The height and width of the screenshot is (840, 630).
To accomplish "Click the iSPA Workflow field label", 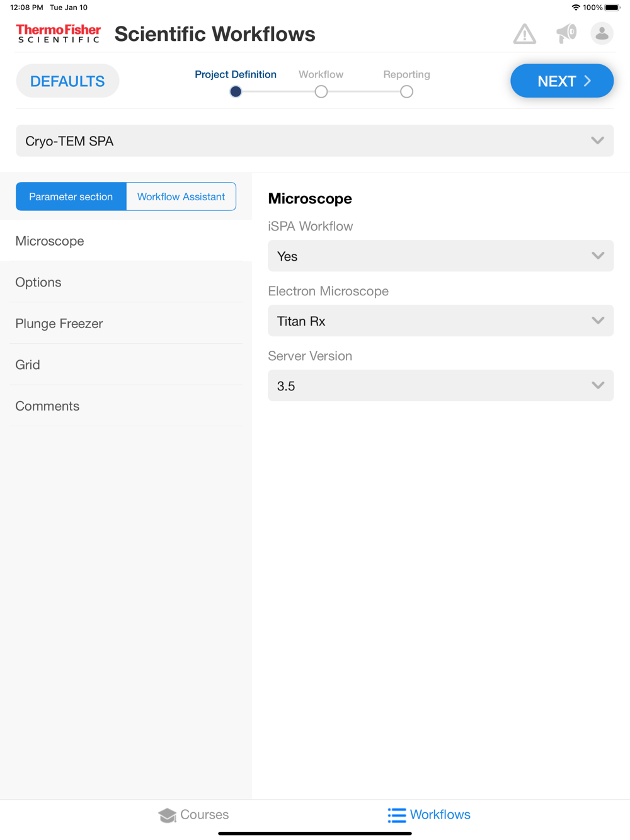I will 311,226.
